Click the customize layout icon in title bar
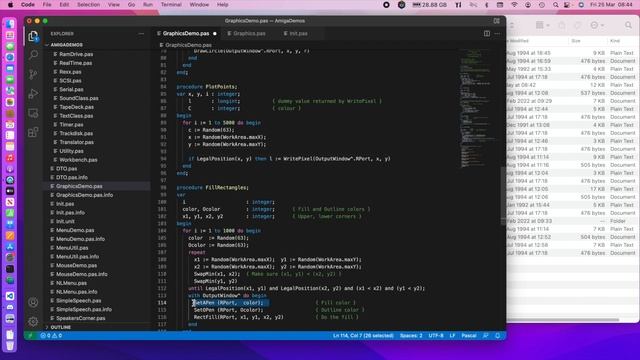This screenshot has width=640, height=360. (x=496, y=21)
